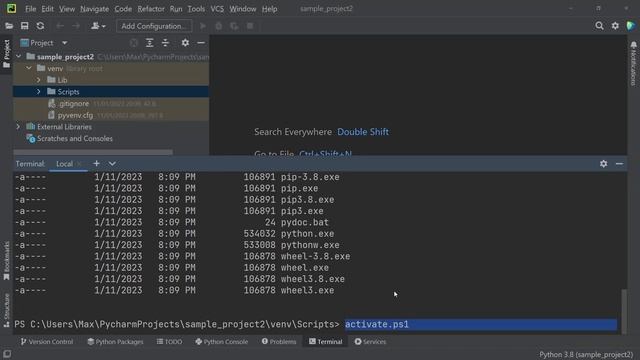Collapse the venv folder
The width and height of the screenshot is (640, 360).
29,68
